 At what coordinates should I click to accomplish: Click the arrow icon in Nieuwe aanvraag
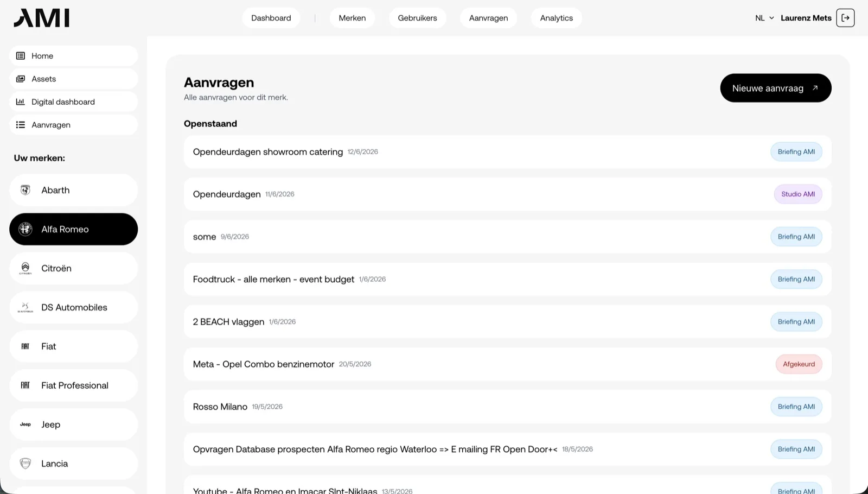coord(815,88)
